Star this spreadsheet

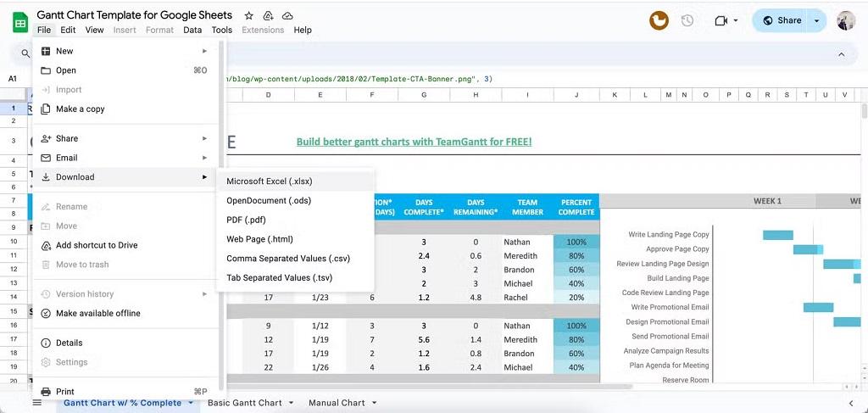(249, 15)
